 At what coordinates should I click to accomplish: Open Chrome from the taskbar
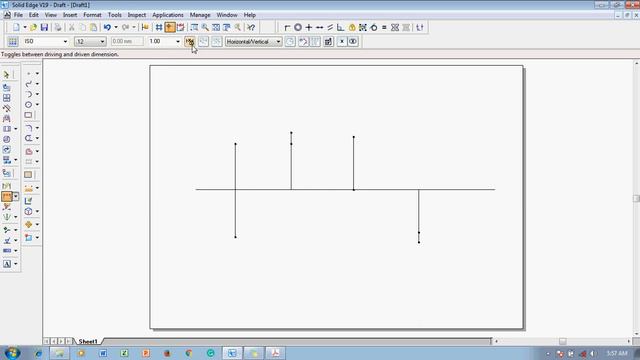tap(189, 353)
